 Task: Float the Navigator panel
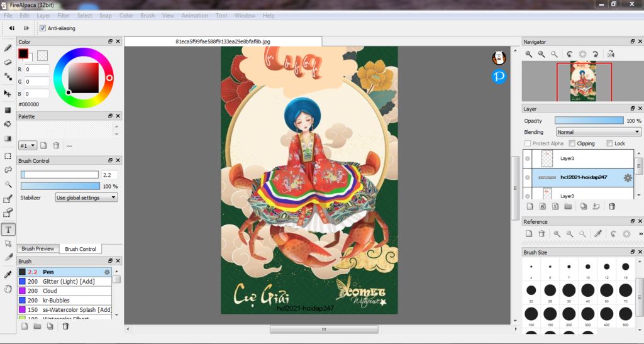(x=633, y=42)
